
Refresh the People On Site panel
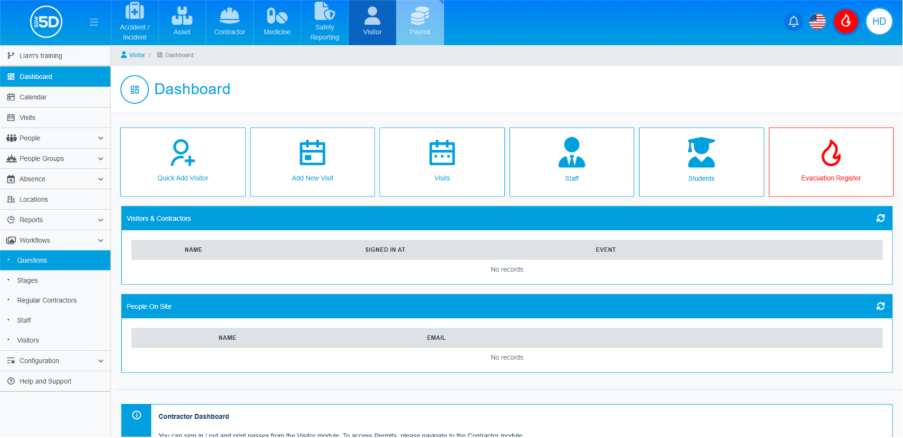point(880,306)
